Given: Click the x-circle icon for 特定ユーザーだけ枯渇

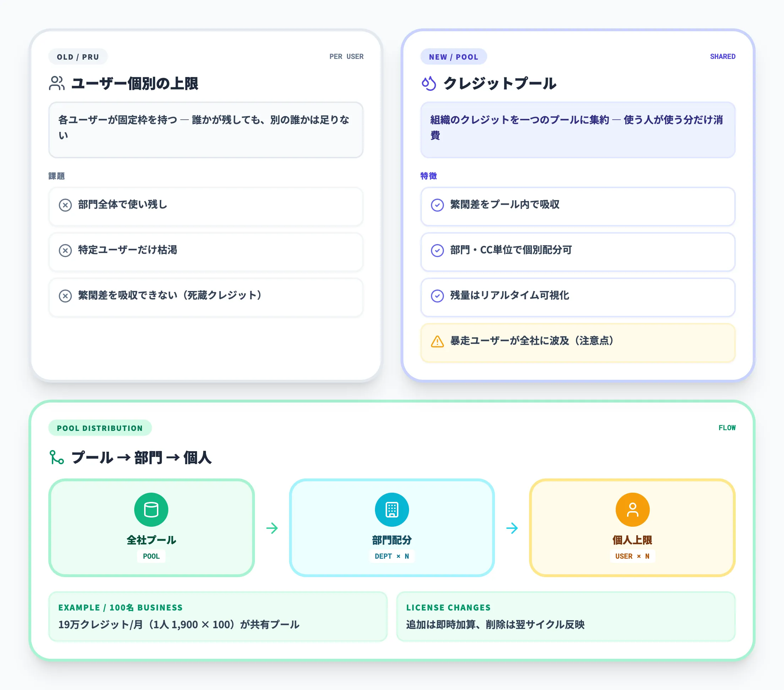Looking at the screenshot, I should [65, 250].
